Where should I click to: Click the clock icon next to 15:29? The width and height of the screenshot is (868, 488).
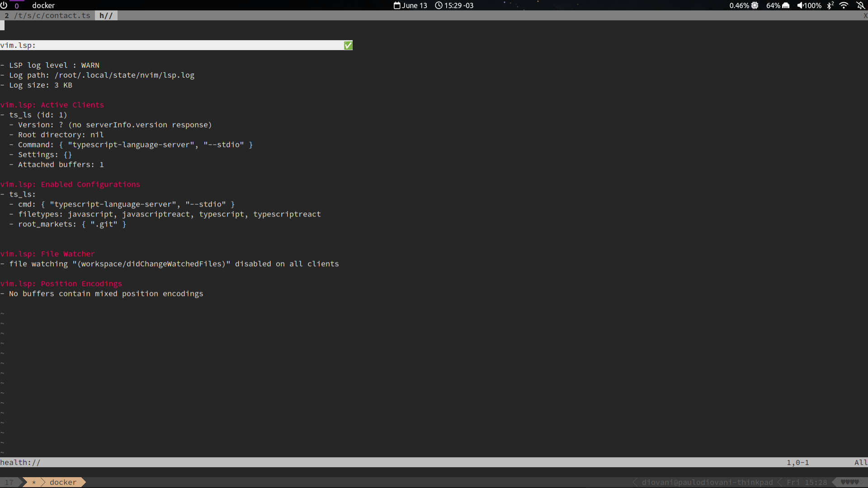tap(439, 5)
